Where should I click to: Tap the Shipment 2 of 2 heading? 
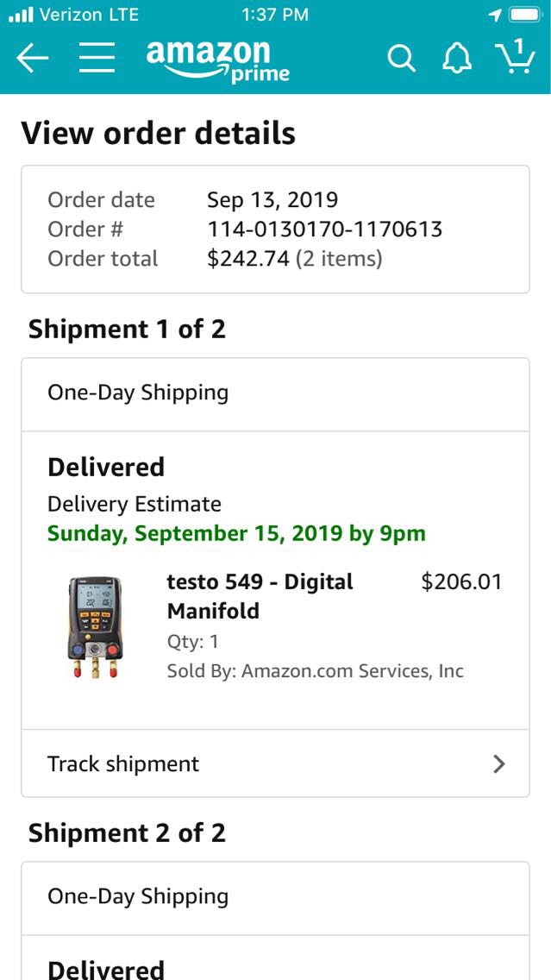(x=127, y=833)
